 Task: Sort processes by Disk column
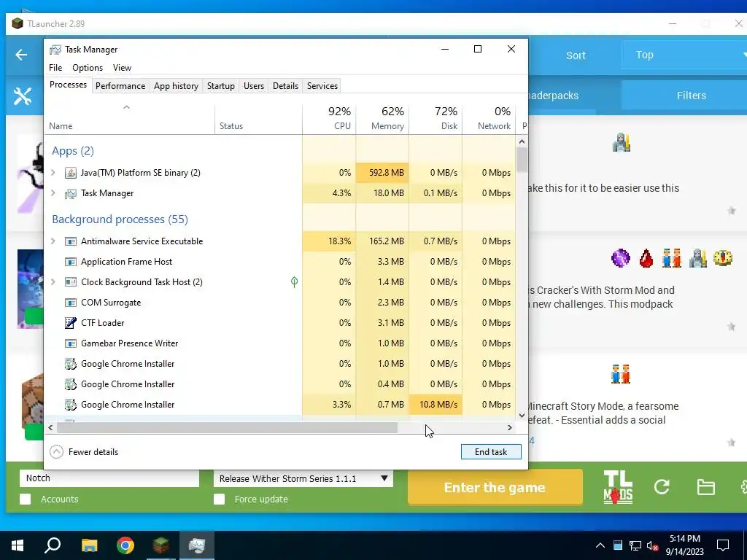(x=436, y=119)
